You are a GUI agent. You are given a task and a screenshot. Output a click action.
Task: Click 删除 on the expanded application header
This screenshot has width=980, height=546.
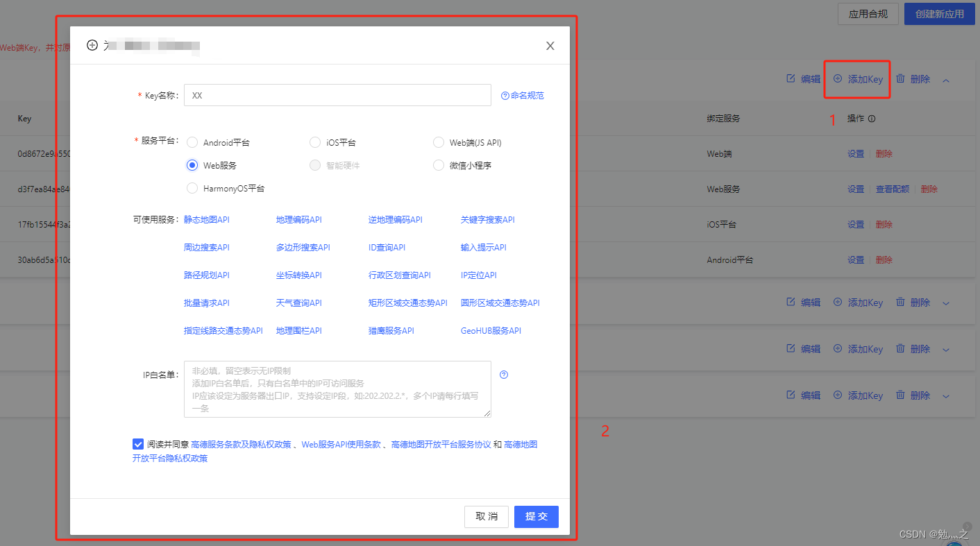(913, 79)
